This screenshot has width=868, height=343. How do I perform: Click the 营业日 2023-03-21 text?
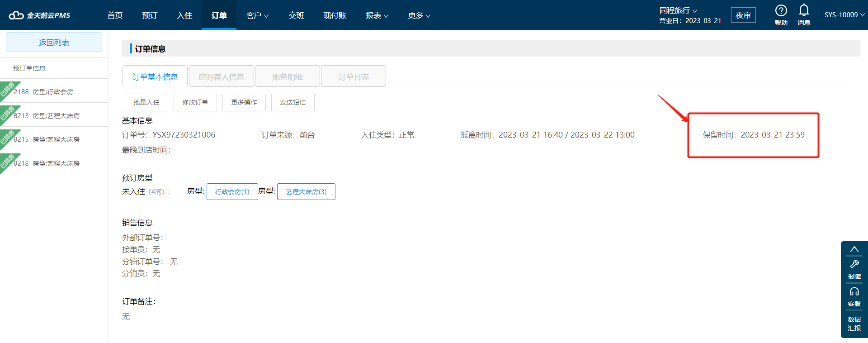(690, 21)
